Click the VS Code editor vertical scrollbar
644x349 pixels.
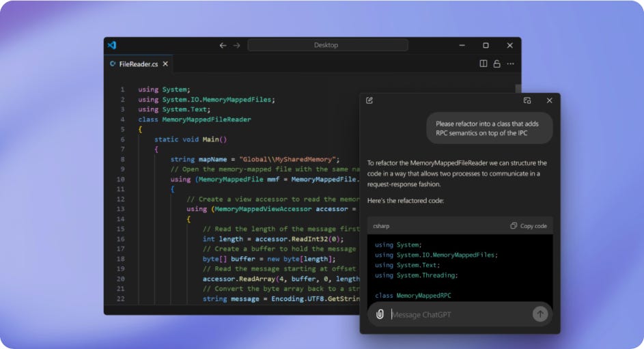[518, 89]
